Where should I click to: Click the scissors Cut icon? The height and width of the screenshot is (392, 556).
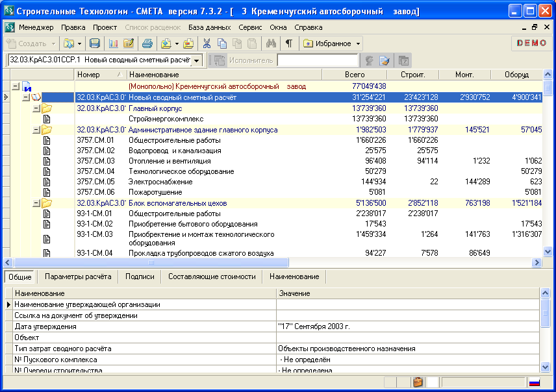click(x=207, y=43)
